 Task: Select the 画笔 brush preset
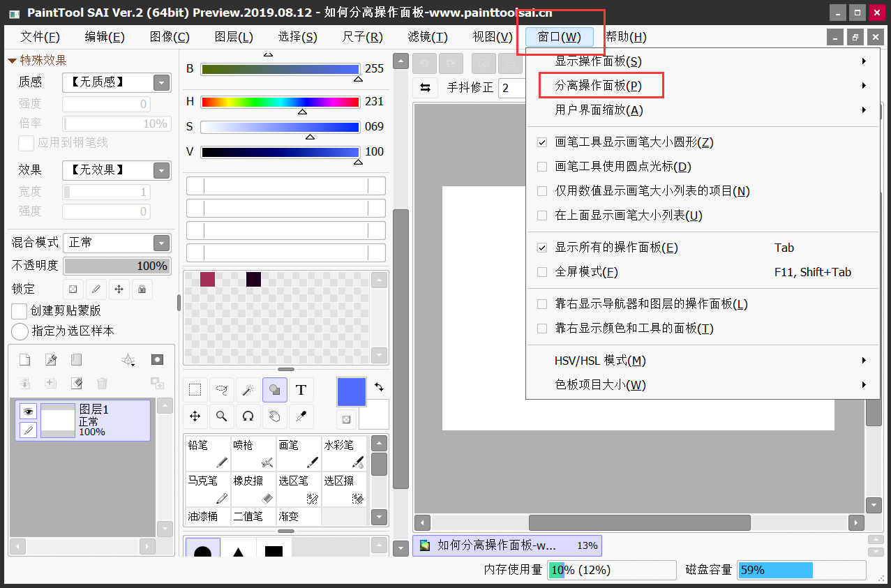[x=299, y=454]
